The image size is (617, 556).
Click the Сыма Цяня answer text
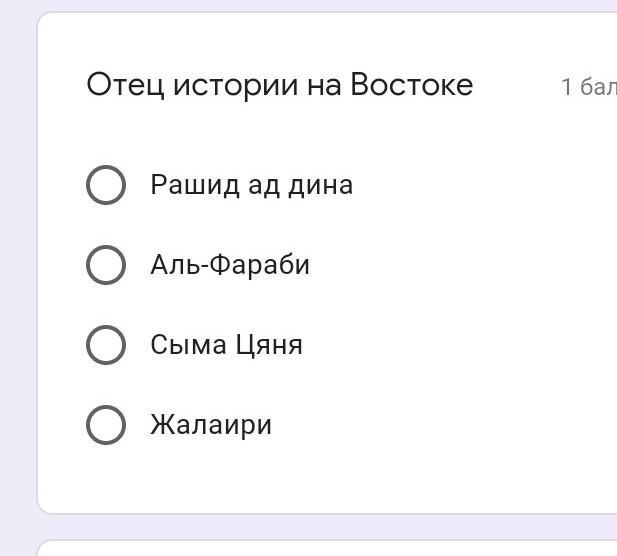click(226, 345)
